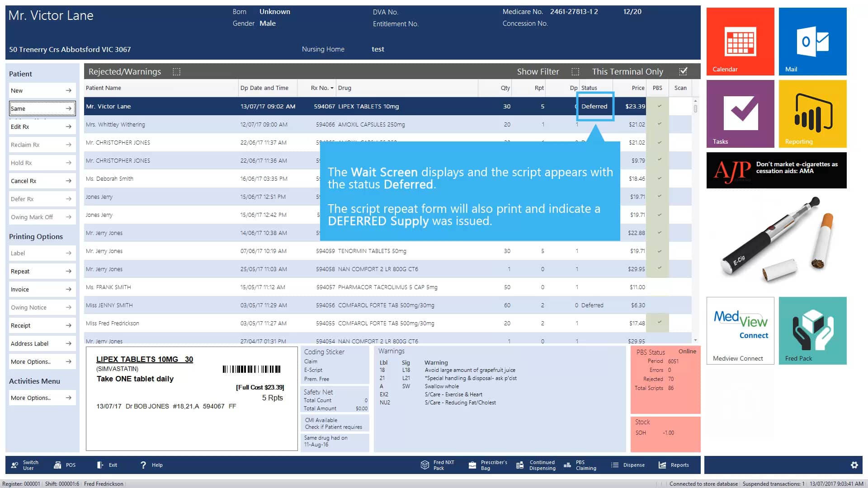Open the settings gear at bottom right

854,465
